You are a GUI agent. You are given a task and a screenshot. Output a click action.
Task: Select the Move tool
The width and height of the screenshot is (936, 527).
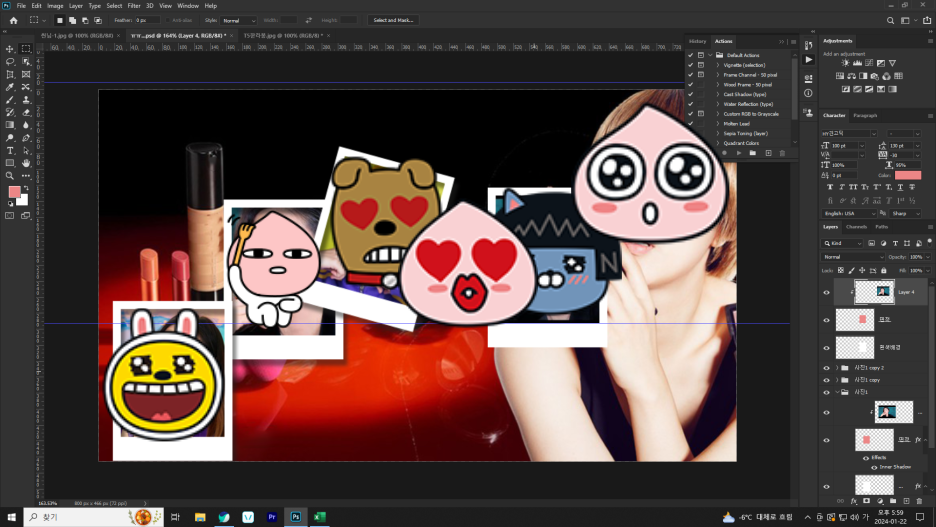pos(10,49)
